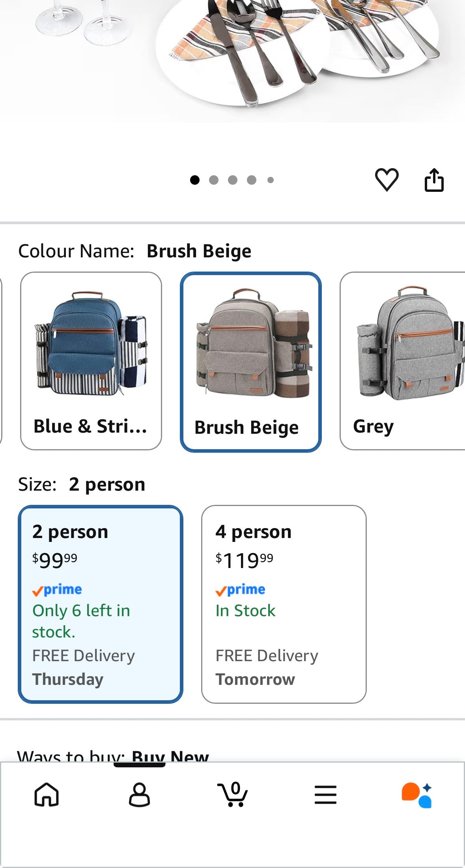Open the account profile icon

click(139, 795)
